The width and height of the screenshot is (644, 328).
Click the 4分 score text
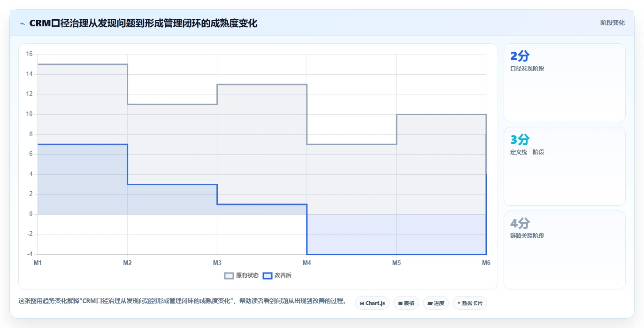(x=520, y=223)
